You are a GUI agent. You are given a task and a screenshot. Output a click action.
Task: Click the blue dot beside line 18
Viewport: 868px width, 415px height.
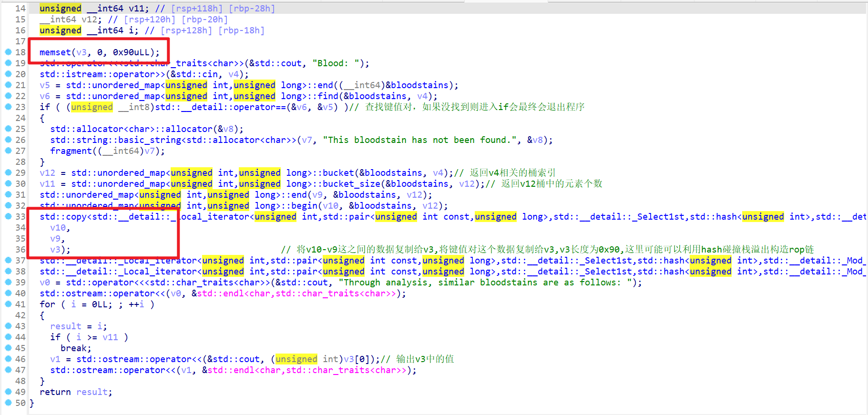click(8, 52)
